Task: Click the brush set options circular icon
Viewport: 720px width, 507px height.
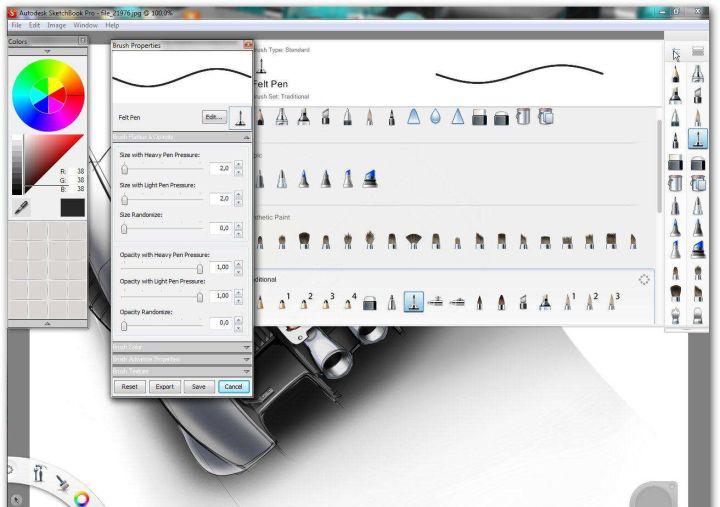Action: point(644,279)
